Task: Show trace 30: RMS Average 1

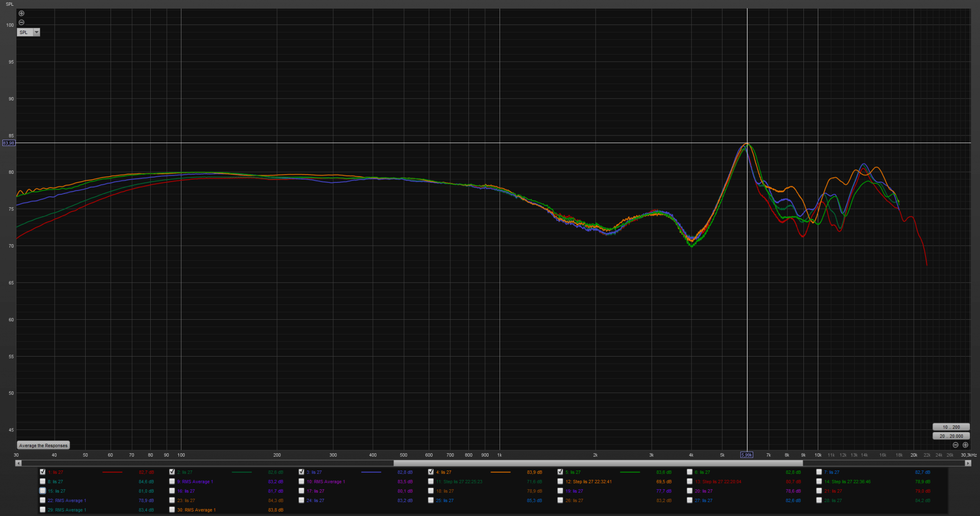Action: coord(172,510)
